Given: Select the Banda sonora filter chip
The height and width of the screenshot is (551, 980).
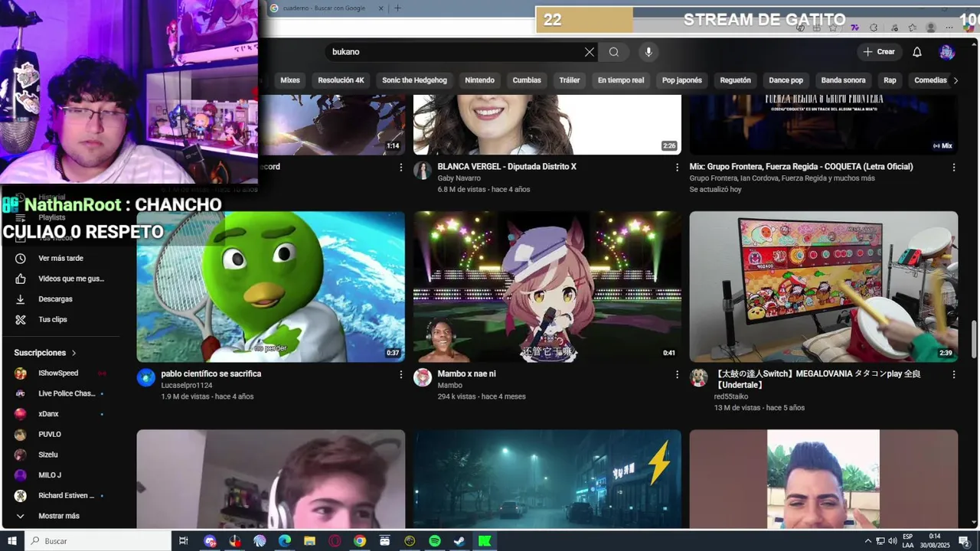Looking at the screenshot, I should 843,80.
